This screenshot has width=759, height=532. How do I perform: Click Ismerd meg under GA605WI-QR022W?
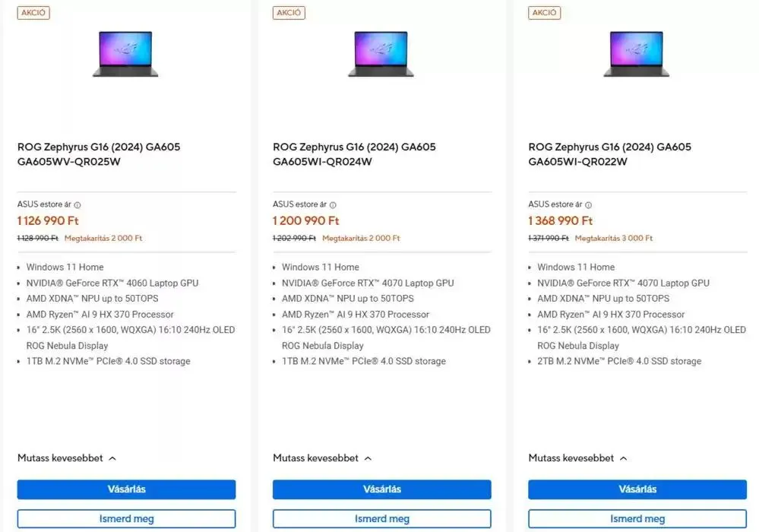[x=637, y=519]
